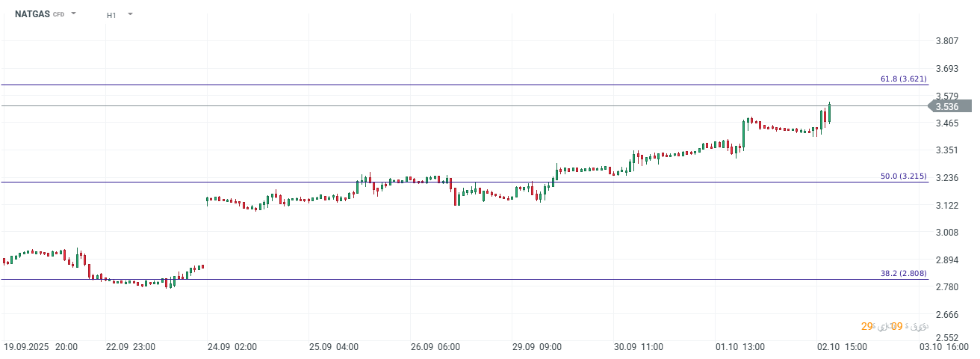Click the NATGAS instrument name

tap(32, 13)
